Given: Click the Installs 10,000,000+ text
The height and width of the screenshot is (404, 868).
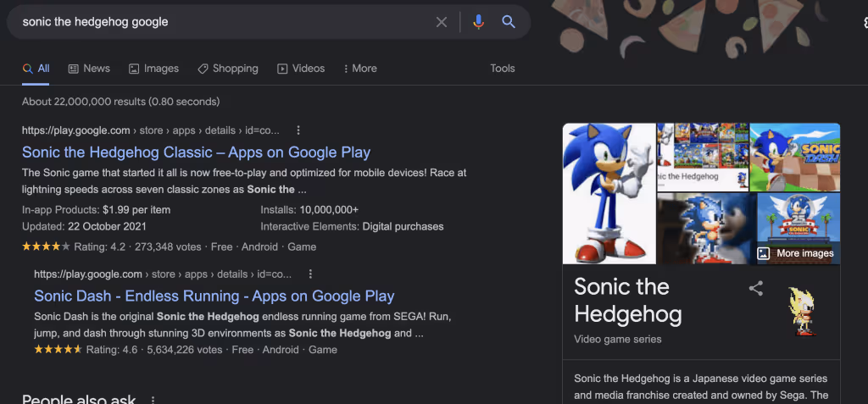Looking at the screenshot, I should 309,210.
